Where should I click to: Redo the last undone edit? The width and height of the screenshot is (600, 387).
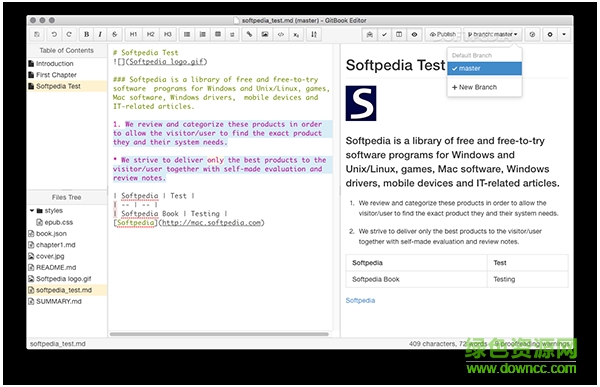click(x=69, y=34)
